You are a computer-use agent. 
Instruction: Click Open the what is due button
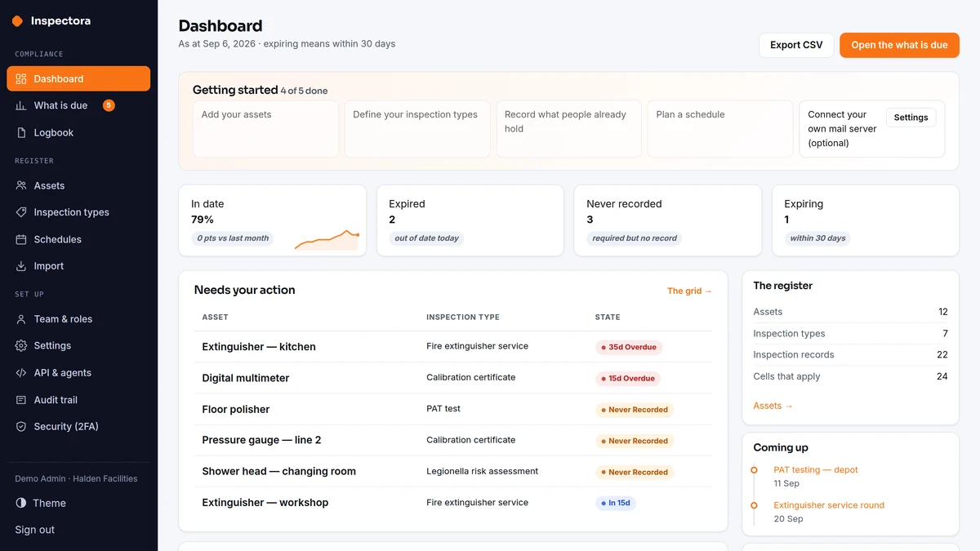click(x=899, y=45)
